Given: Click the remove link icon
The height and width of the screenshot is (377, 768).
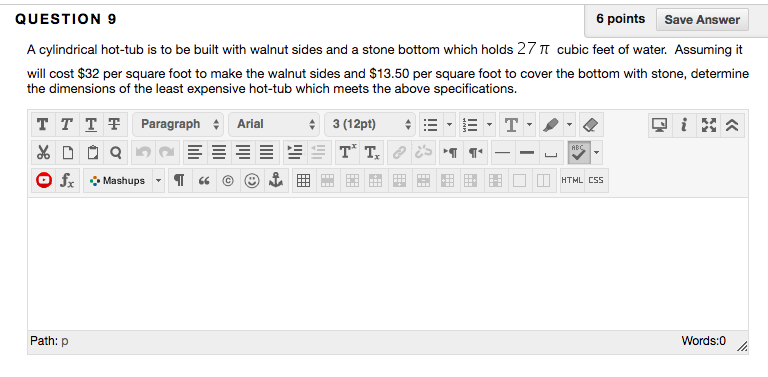Looking at the screenshot, I should coord(423,153).
